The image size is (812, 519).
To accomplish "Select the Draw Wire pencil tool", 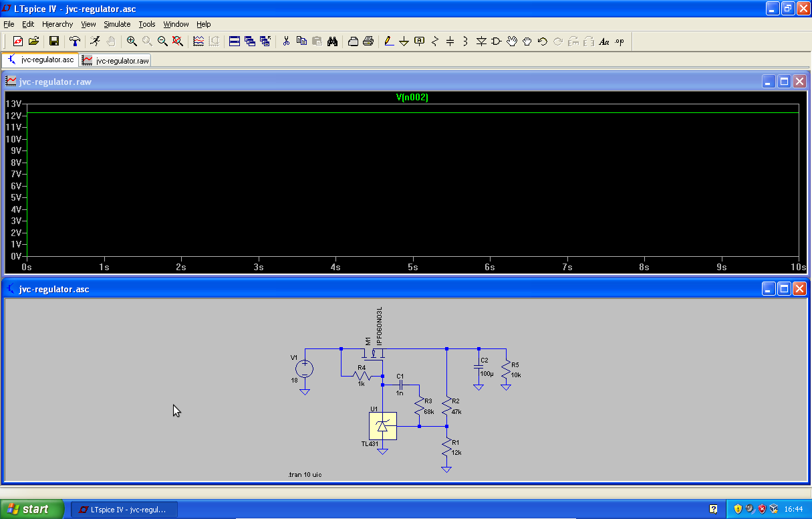I will [389, 41].
